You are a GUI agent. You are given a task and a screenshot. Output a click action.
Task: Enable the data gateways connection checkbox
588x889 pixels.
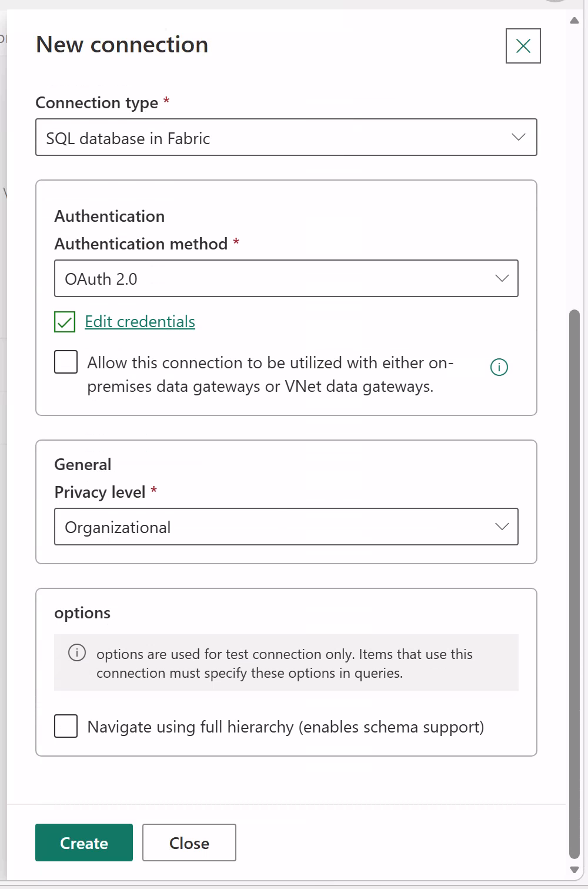[x=66, y=362]
